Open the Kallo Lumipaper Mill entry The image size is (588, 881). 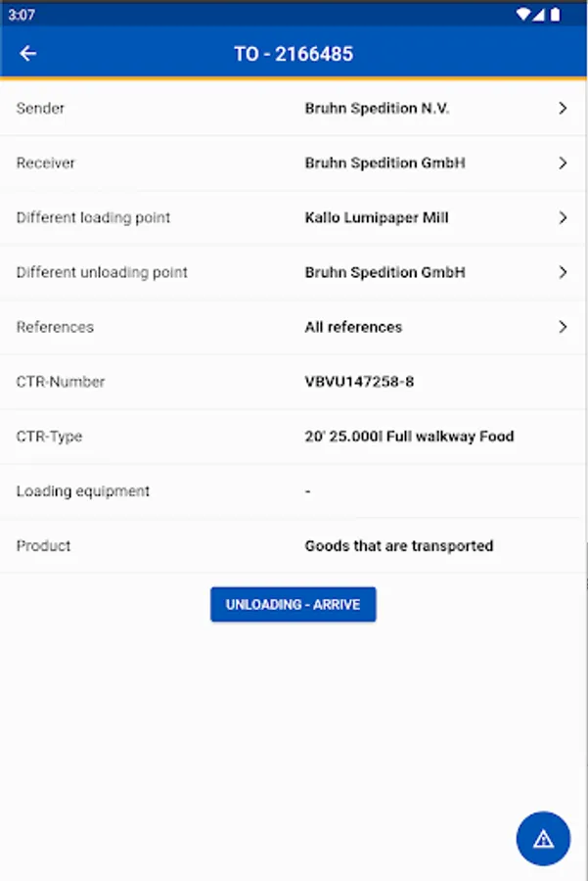click(x=377, y=218)
